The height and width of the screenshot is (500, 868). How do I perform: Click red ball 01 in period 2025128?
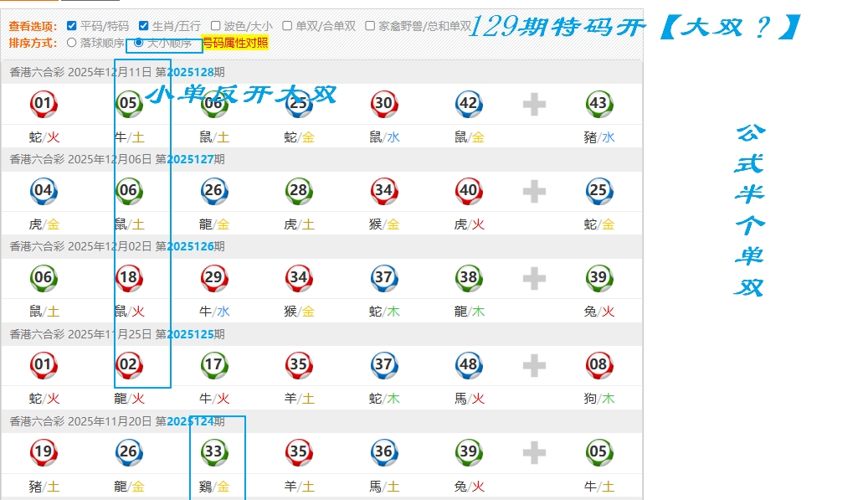pos(44,104)
